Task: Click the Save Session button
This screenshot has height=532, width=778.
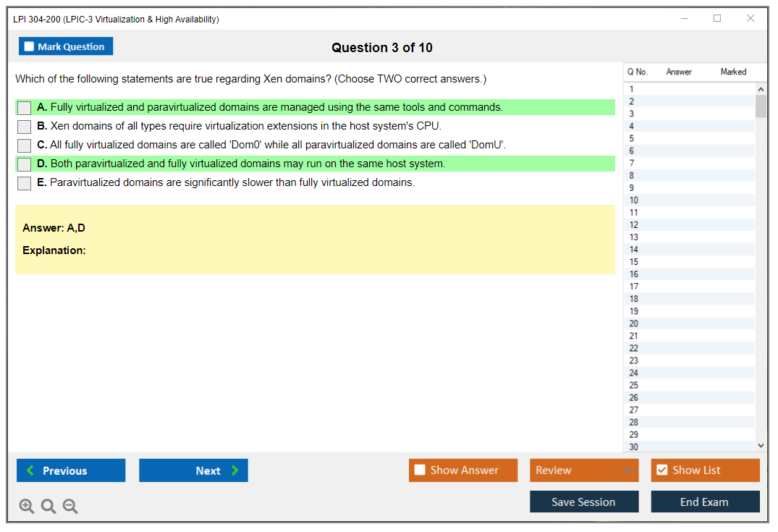Action: pos(583,502)
